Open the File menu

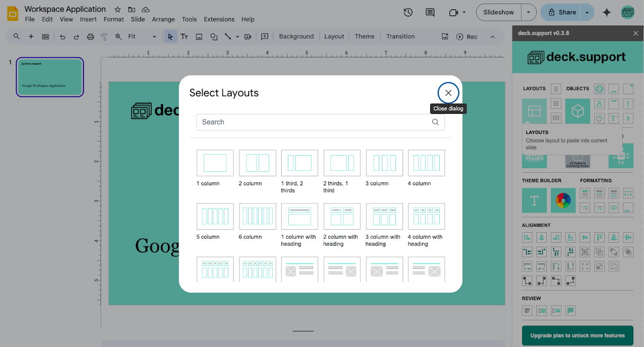pos(30,19)
